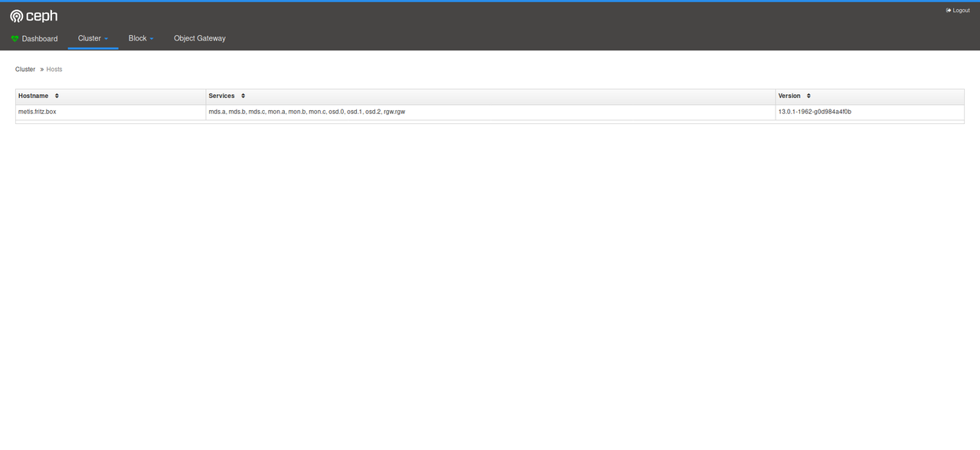Expand the Cluster menu caret

[106, 39]
